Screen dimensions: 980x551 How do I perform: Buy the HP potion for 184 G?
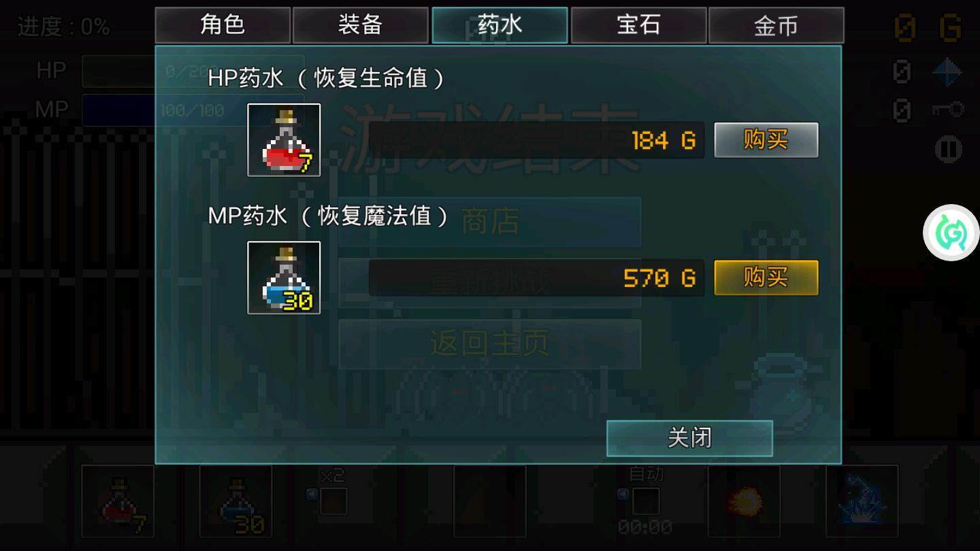click(x=766, y=140)
